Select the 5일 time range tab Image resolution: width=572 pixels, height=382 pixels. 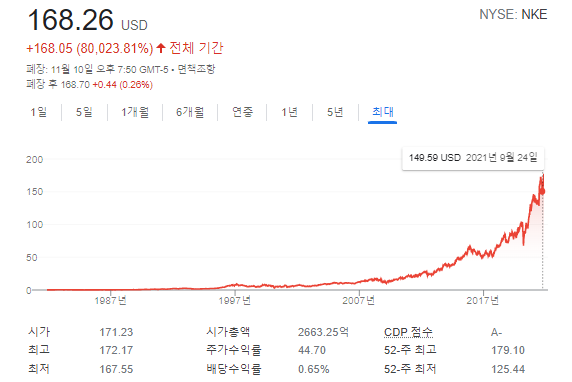84,112
